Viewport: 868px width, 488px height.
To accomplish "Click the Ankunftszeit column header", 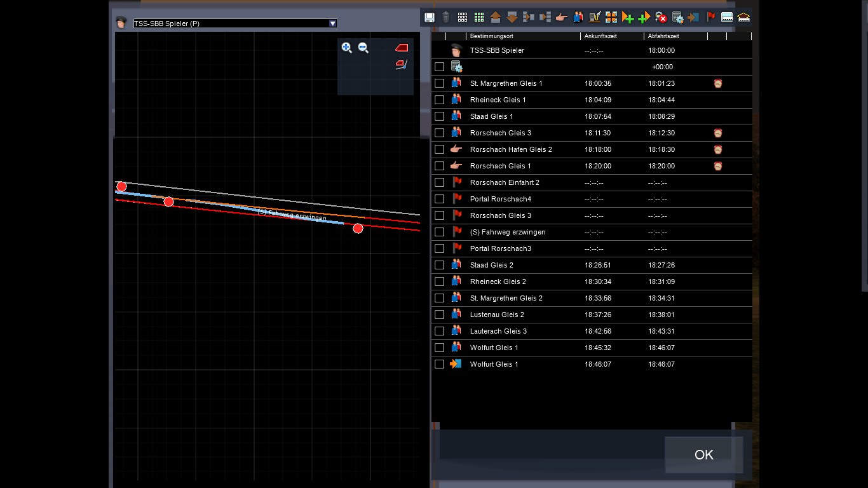I will point(600,36).
